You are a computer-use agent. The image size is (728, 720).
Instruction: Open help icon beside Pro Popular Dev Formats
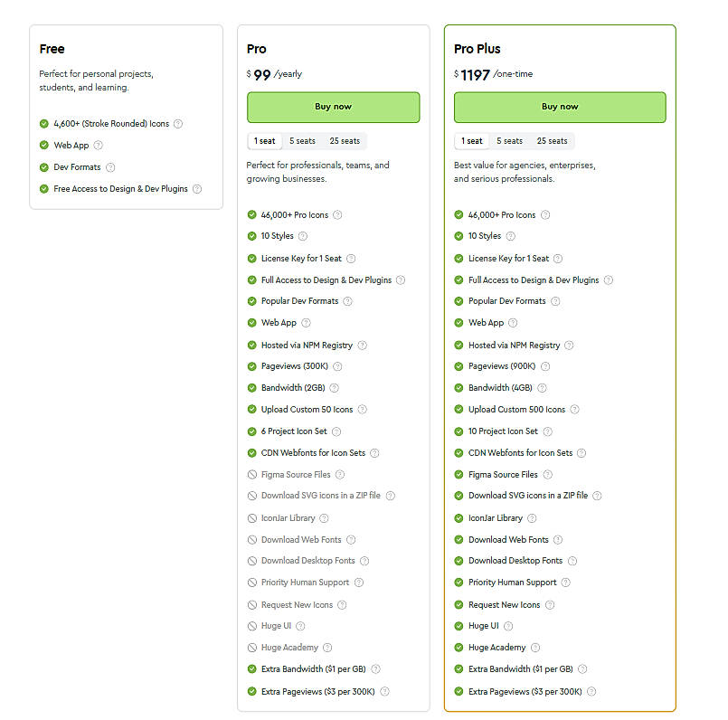click(348, 301)
